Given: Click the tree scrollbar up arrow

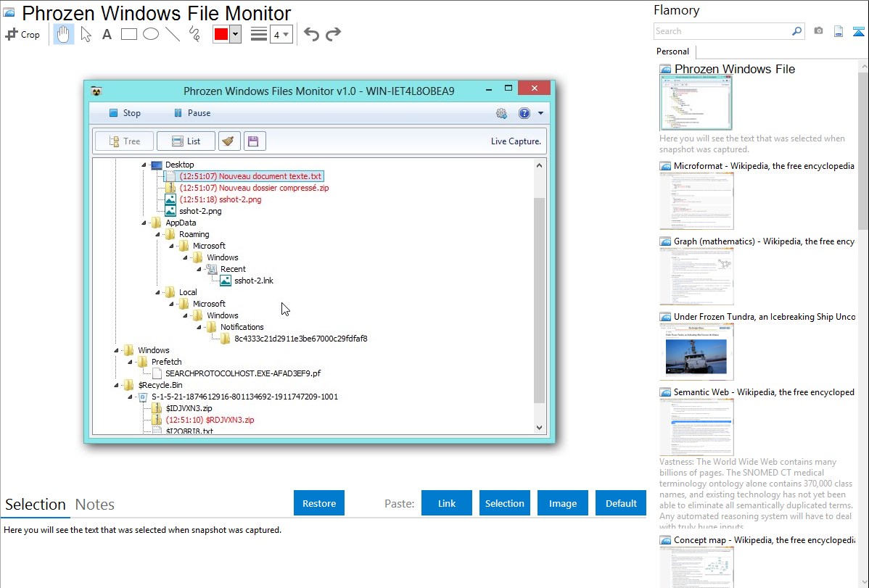Looking at the screenshot, I should [539, 165].
